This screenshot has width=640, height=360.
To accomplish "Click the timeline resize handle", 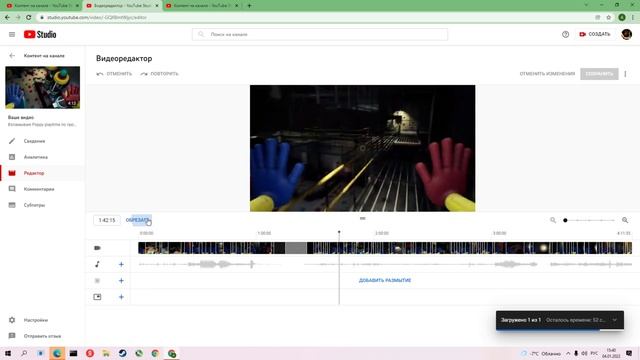I will point(362,218).
